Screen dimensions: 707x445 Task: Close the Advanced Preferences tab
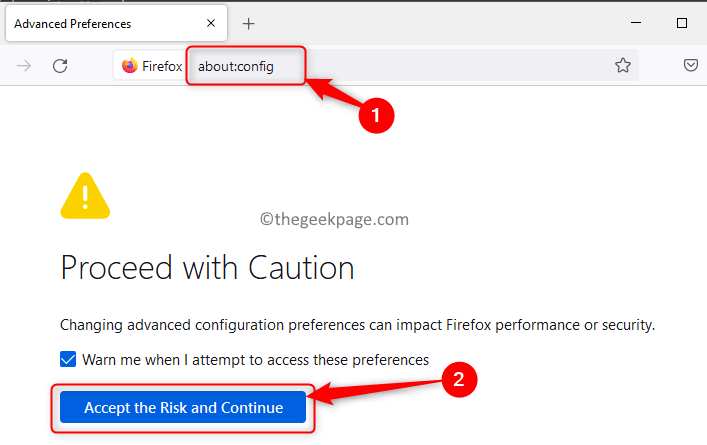pos(213,23)
